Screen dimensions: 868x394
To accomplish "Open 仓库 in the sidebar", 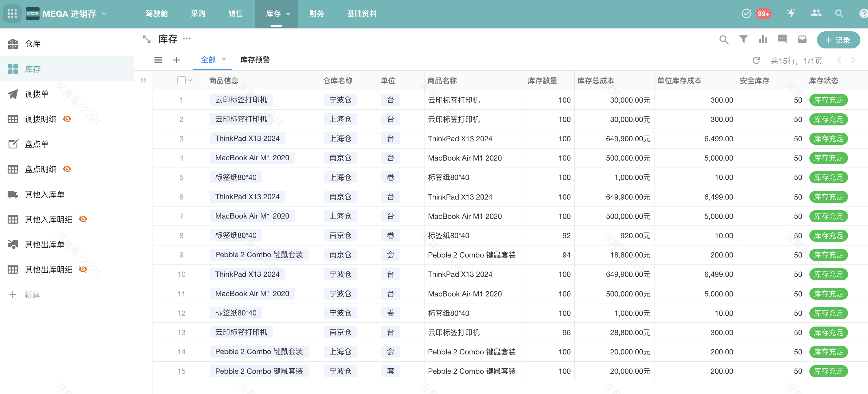I will point(67,44).
